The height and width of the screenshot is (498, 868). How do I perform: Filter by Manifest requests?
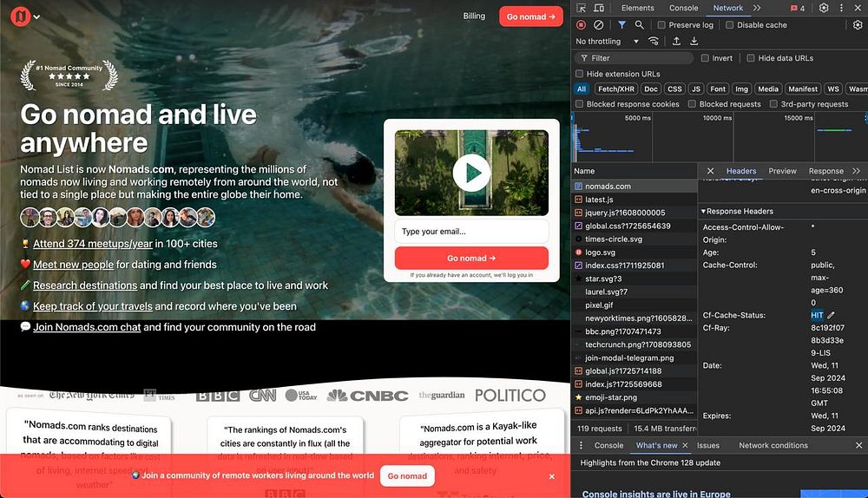(x=803, y=89)
